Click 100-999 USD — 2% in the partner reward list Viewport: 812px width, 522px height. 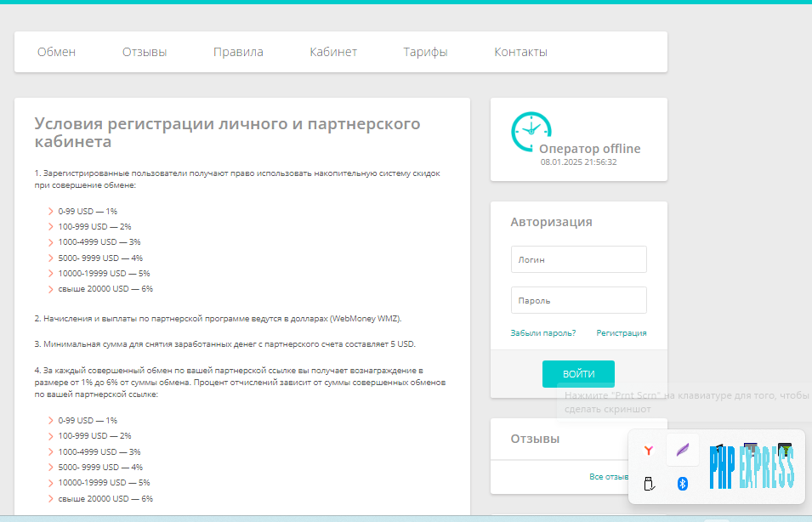click(94, 436)
